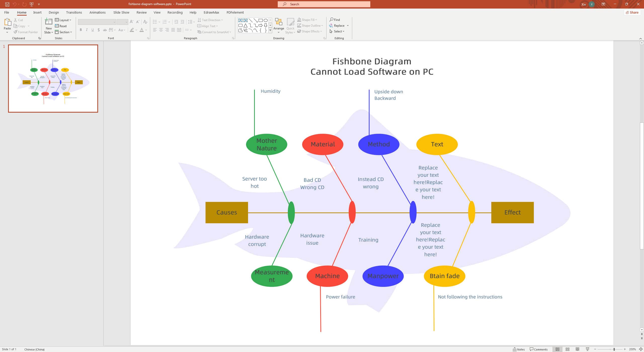Start Slide Show from status bar icon
This screenshot has height=352, width=644.
pyautogui.click(x=587, y=349)
